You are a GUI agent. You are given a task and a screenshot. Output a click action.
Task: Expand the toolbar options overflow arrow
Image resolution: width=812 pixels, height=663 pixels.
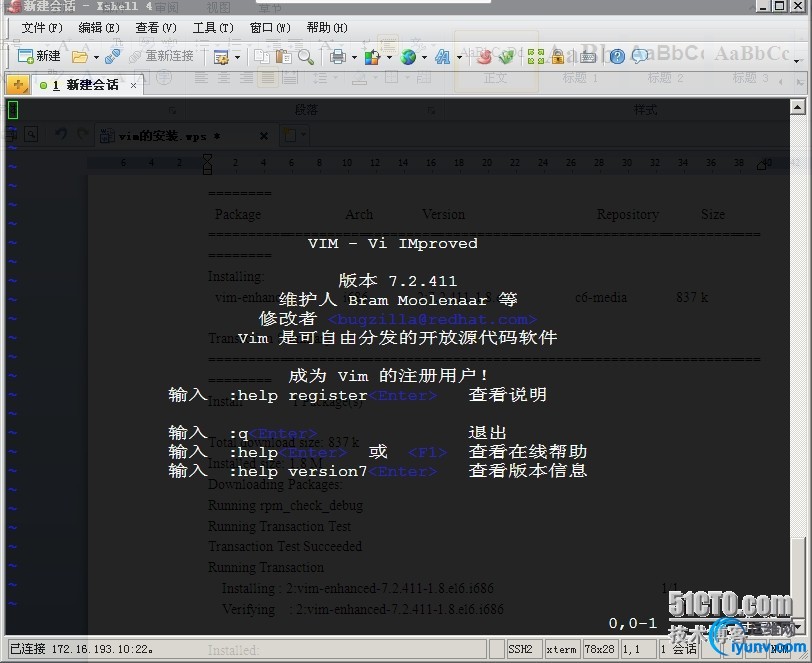pyautogui.click(x=796, y=61)
